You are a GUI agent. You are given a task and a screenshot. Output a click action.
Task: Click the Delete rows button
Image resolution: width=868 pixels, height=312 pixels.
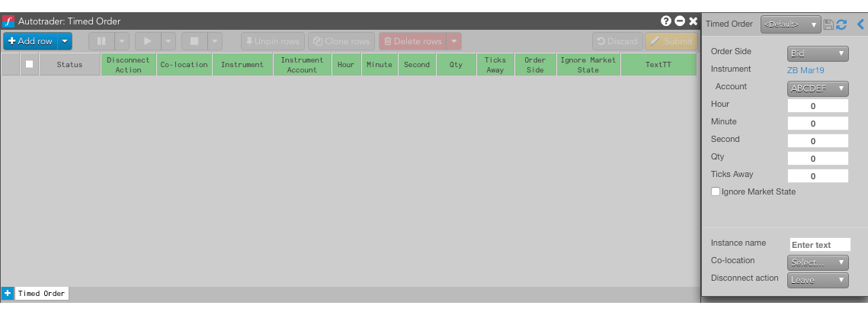tap(413, 41)
